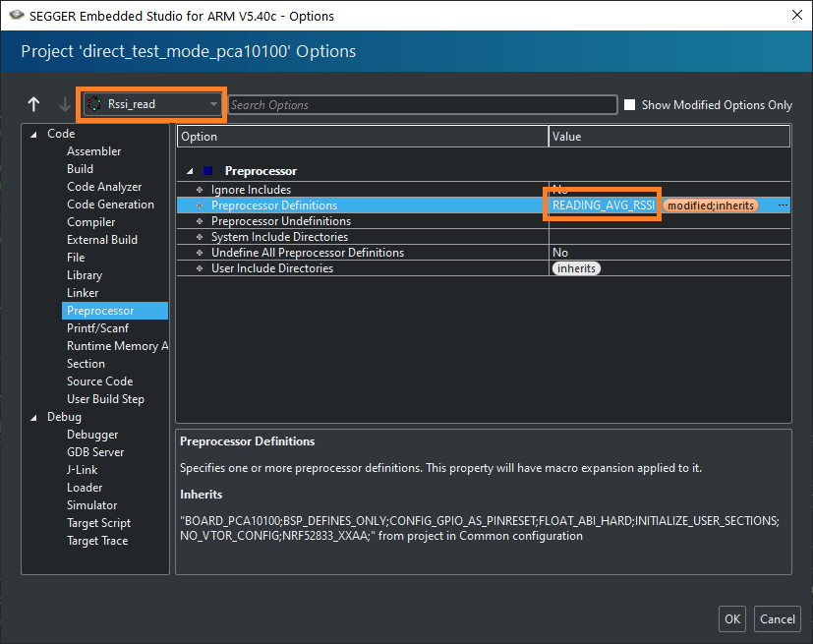813x644 pixels.
Task: Select the Source Code category
Action: click(99, 381)
